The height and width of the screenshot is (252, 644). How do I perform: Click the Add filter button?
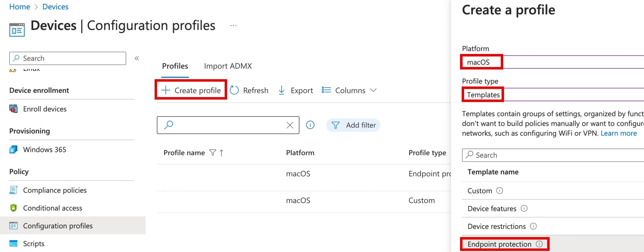click(353, 125)
